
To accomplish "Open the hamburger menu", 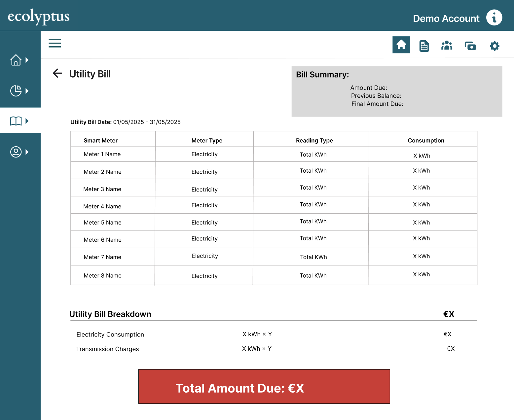I will (x=55, y=43).
